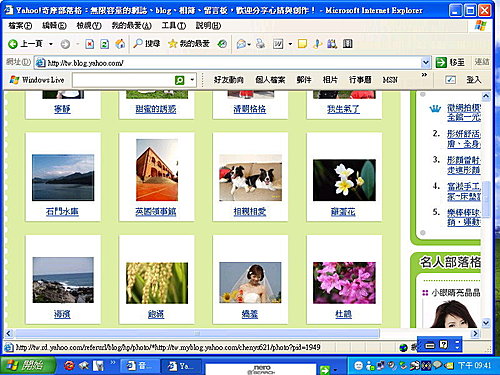Click the Nero Search taskbar input box

tap(261, 369)
